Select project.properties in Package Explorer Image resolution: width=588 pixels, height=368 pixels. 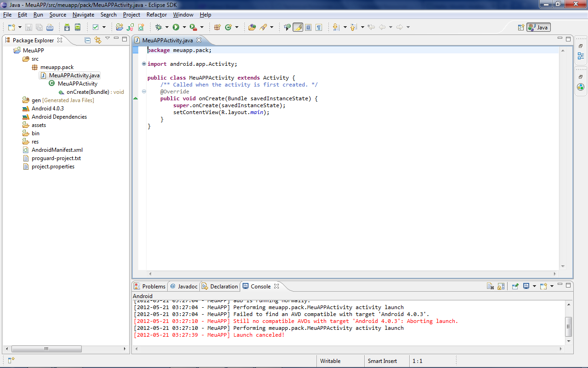[53, 167]
